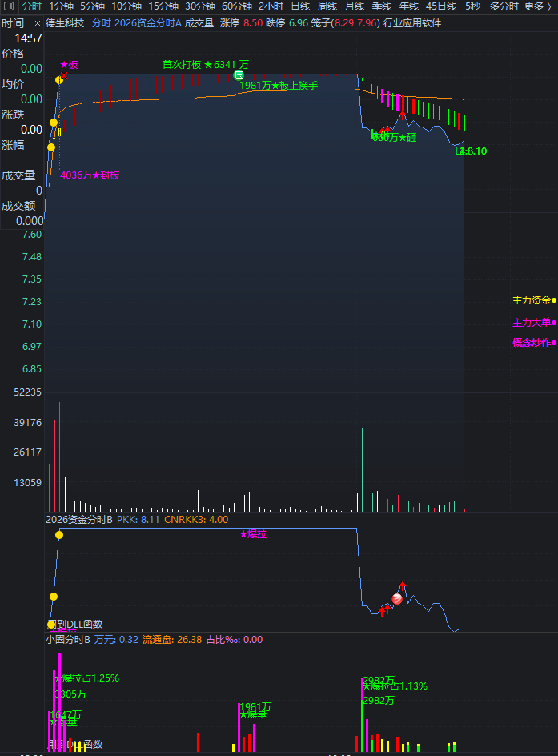Click the 14:57 time readout

point(28,38)
